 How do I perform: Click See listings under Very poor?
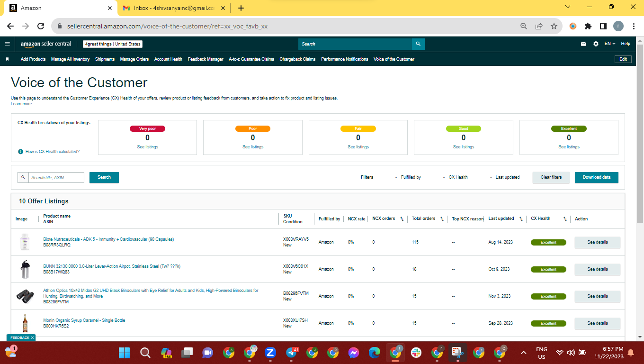click(147, 147)
